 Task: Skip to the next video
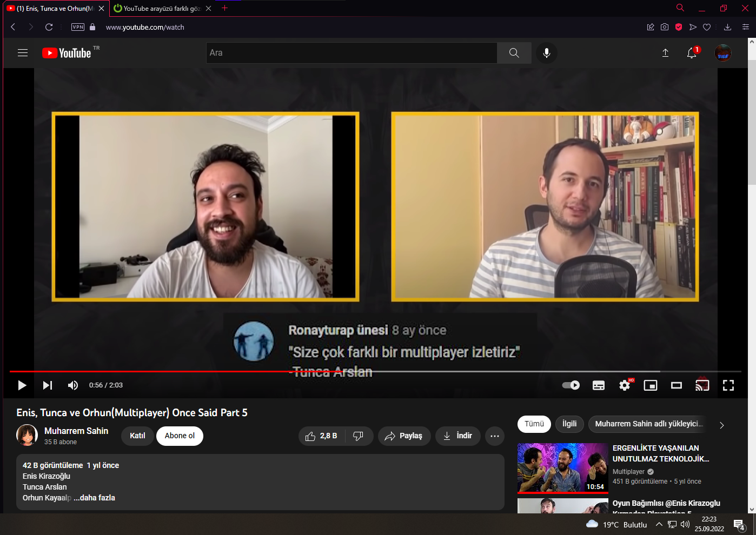click(48, 385)
